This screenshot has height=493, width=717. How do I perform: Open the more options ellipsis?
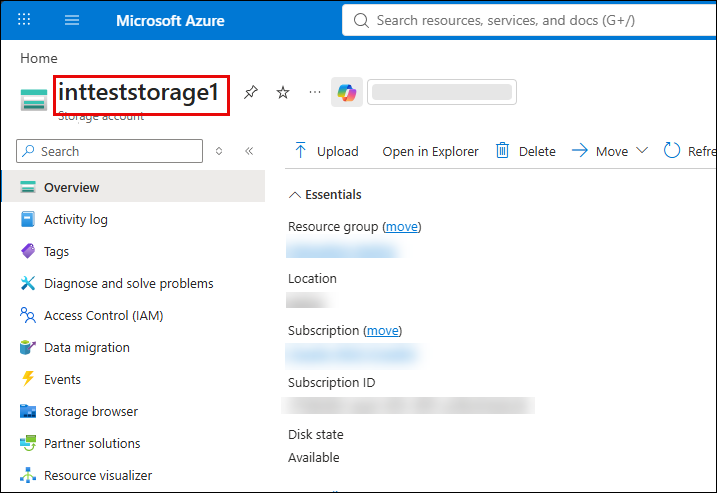tap(315, 92)
